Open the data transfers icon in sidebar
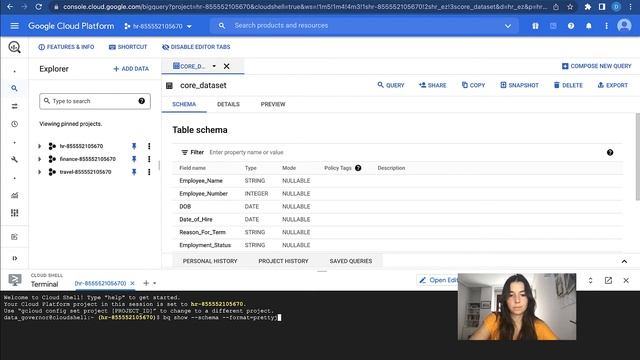 [14, 106]
